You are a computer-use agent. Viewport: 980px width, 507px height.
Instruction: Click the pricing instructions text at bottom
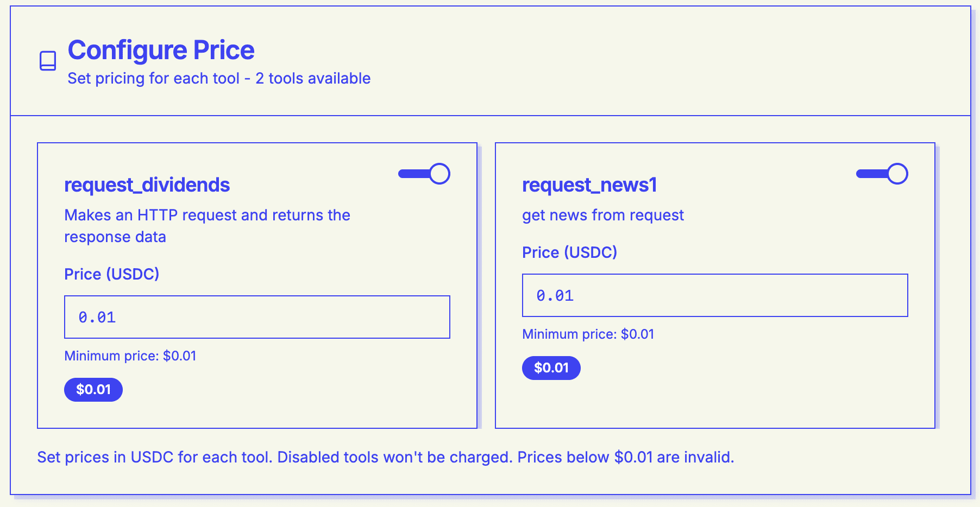(x=386, y=457)
